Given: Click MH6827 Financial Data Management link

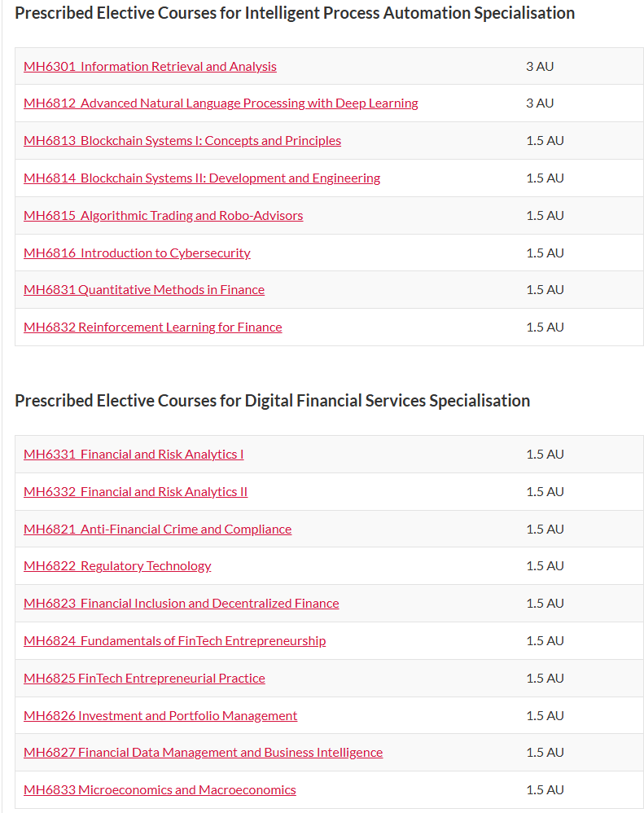Looking at the screenshot, I should 203,753.
